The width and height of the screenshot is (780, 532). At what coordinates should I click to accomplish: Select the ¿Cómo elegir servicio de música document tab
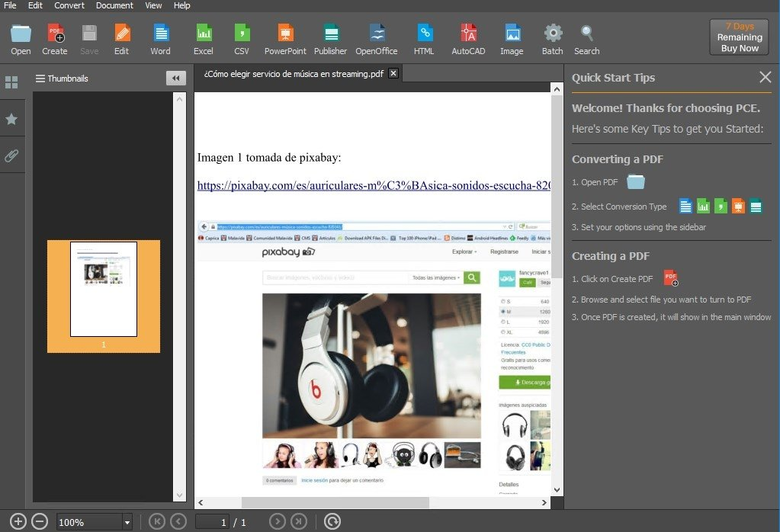click(x=294, y=74)
